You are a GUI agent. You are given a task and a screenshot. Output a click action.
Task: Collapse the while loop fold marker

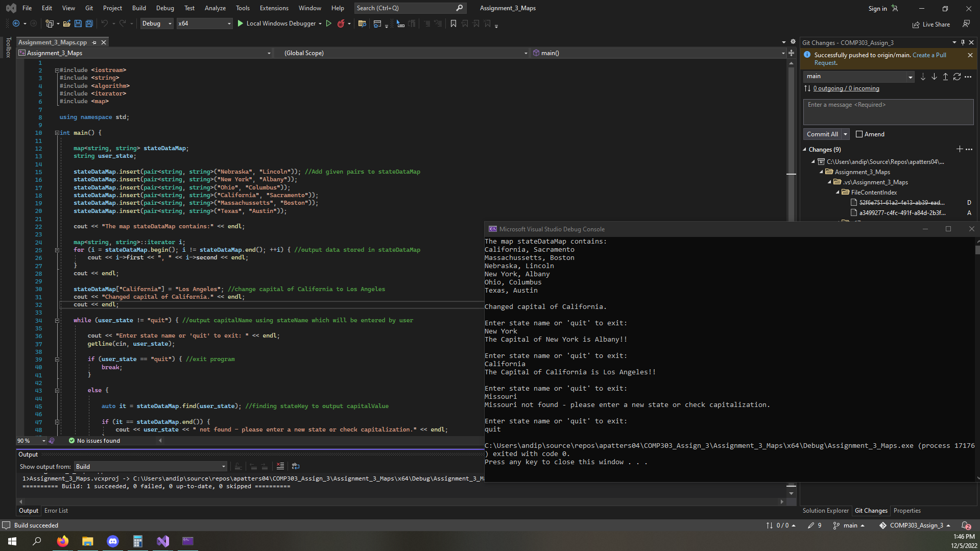point(57,321)
